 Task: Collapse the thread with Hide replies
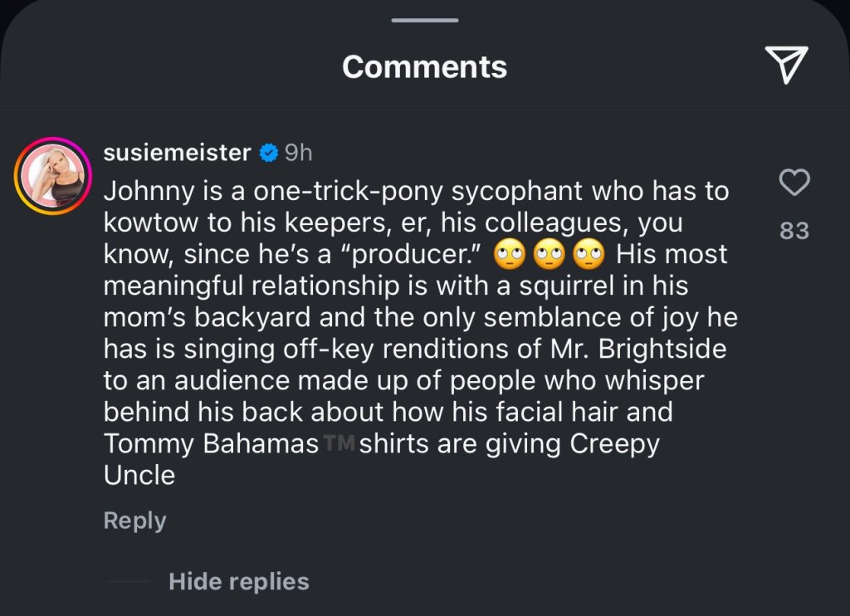pyautogui.click(x=238, y=581)
